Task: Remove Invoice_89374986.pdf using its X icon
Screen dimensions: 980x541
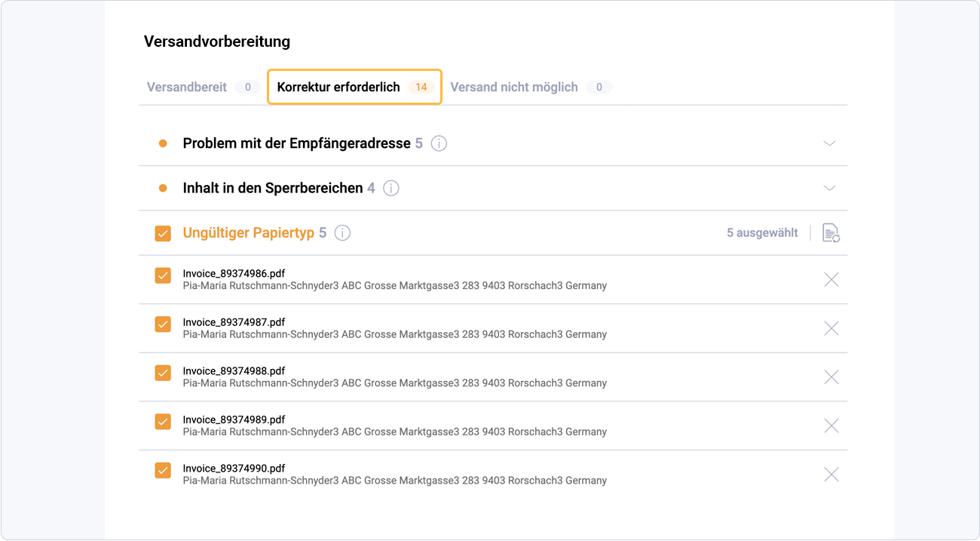Action: [x=831, y=279]
